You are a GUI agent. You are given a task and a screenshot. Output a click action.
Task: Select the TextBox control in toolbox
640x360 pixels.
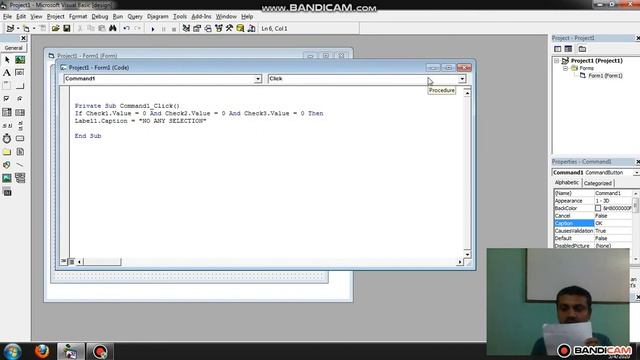20,73
